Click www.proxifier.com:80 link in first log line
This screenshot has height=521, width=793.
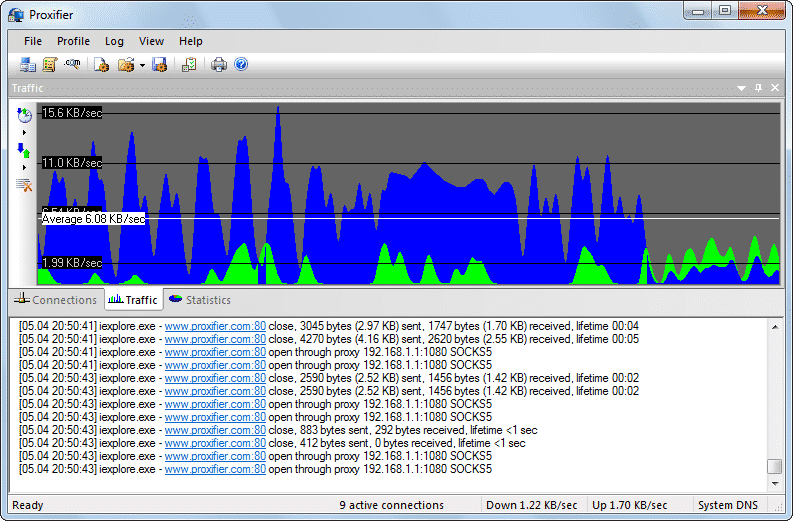(215, 326)
